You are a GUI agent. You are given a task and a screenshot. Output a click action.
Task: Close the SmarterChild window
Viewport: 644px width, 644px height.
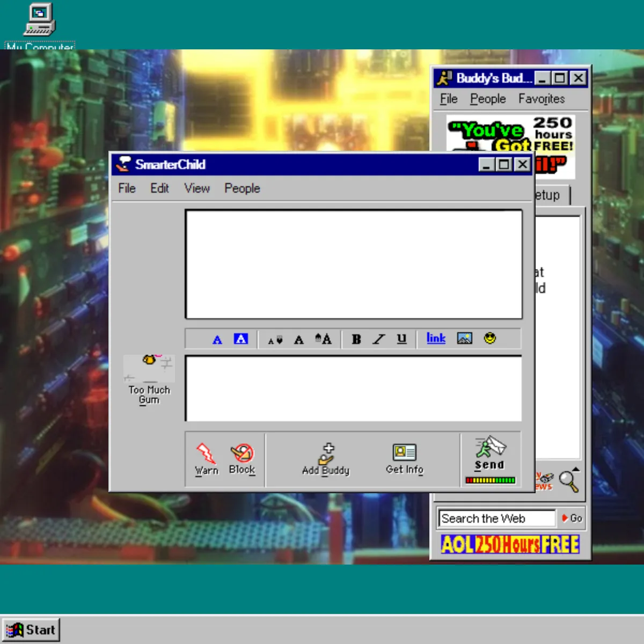point(522,164)
